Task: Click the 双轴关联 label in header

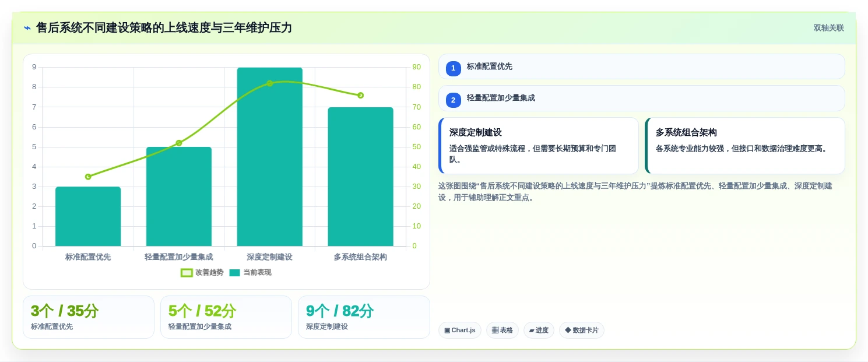Action: click(x=828, y=28)
